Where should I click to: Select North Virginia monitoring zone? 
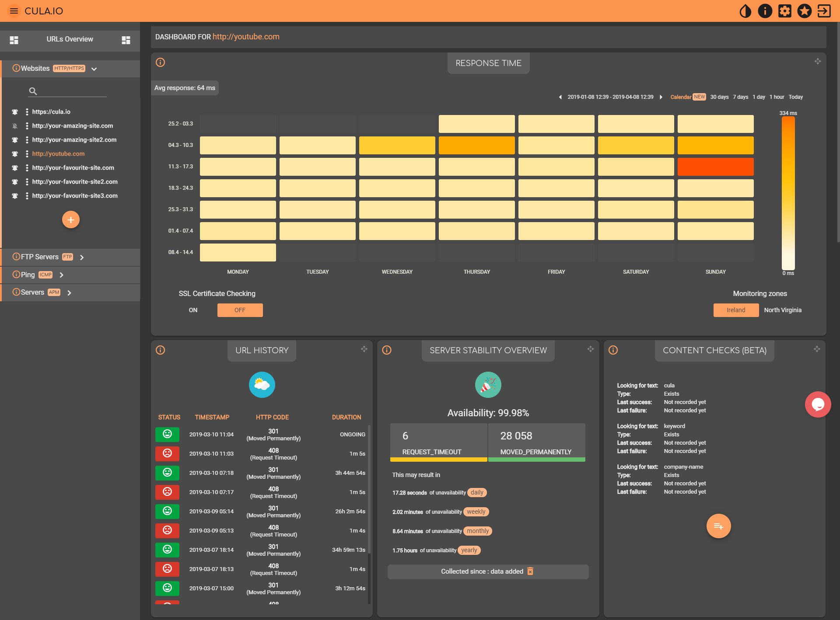click(x=782, y=310)
